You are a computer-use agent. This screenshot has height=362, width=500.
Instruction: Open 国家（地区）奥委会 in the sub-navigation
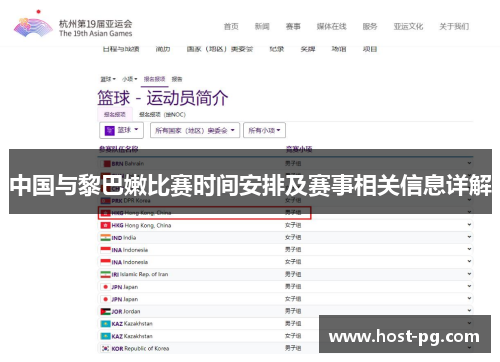coord(220,49)
